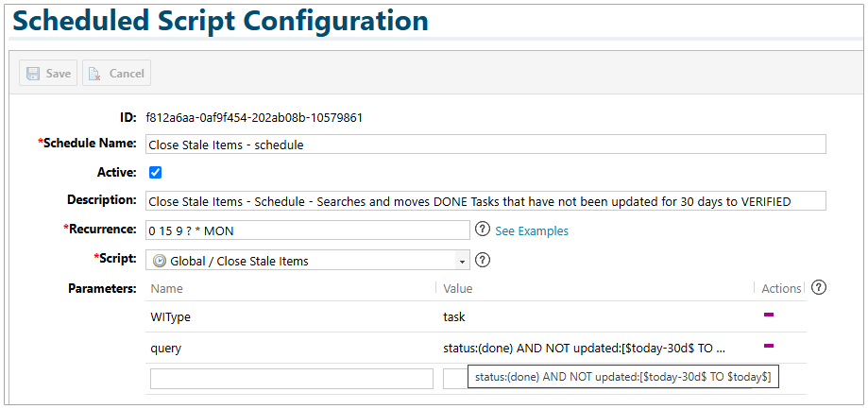Click the help icon next to Recurrence
Screen dimensions: 868x409
pos(483,230)
